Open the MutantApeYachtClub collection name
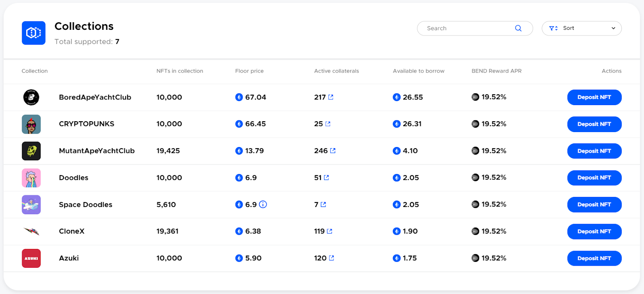This screenshot has width=644, height=294. 97,151
